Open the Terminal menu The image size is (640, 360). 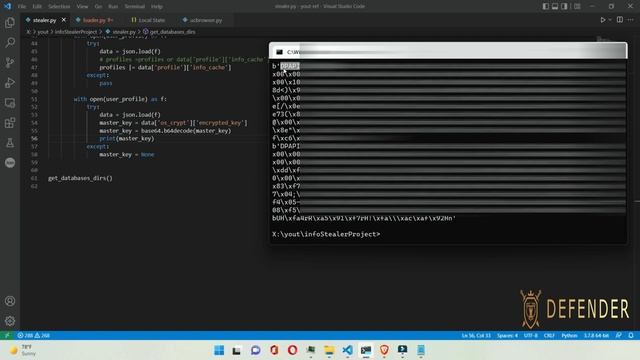point(135,7)
